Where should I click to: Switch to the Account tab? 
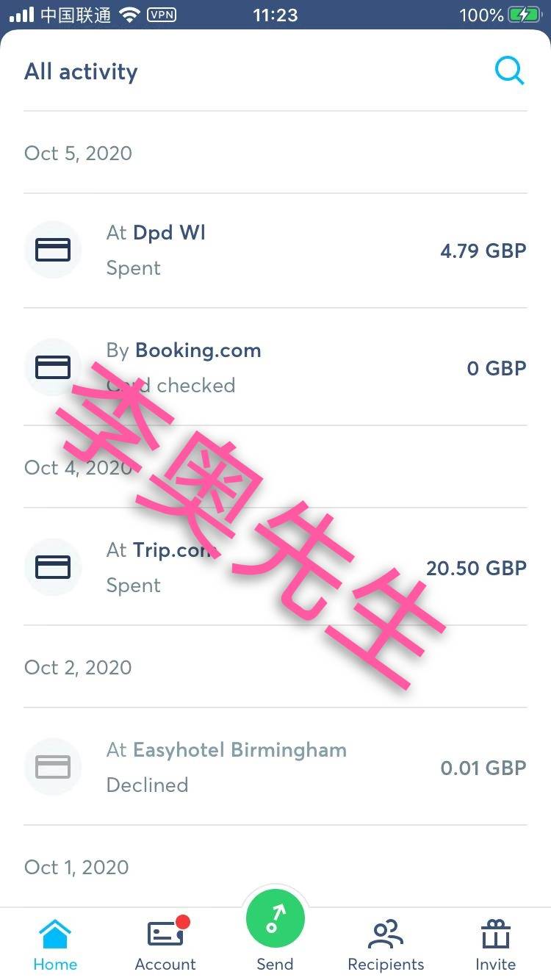(165, 945)
